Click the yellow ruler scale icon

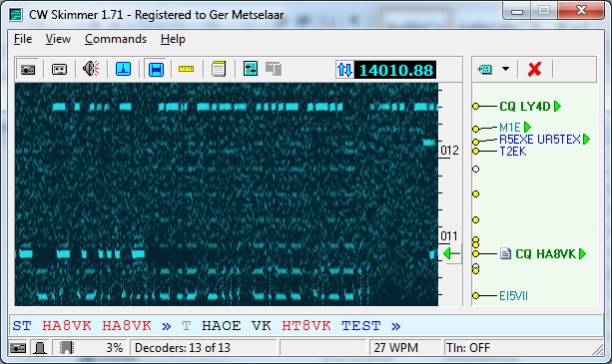tap(186, 69)
